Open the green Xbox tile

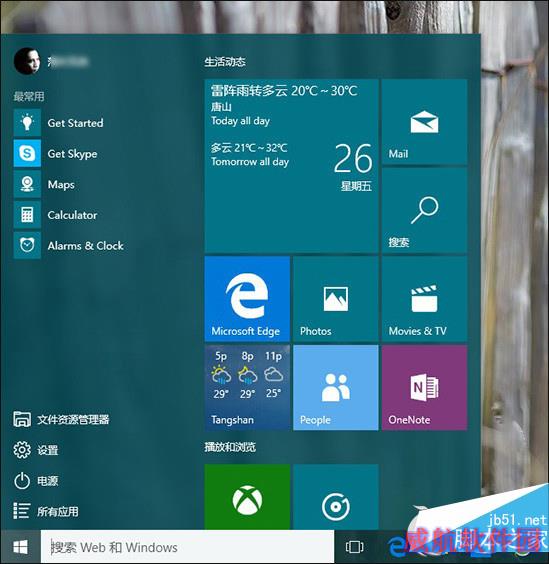tap(247, 497)
